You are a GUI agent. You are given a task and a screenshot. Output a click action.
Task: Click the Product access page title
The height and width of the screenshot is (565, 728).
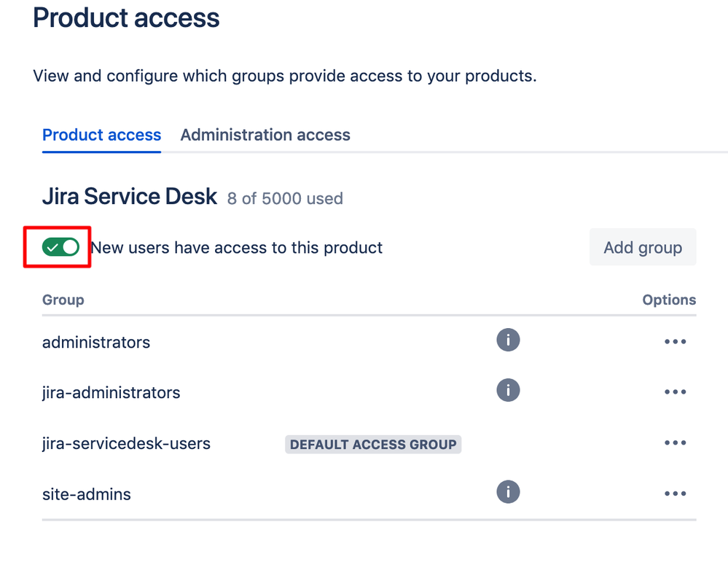coord(126,17)
